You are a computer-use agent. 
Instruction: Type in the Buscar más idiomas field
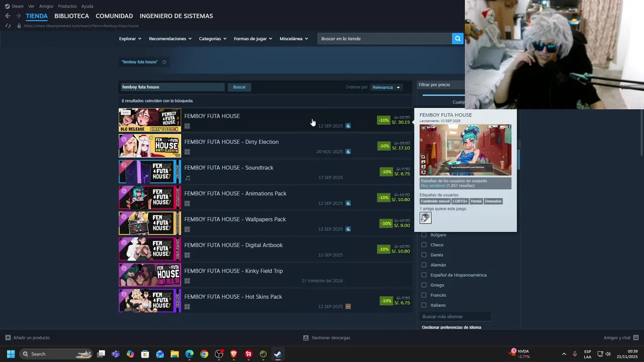455,317
